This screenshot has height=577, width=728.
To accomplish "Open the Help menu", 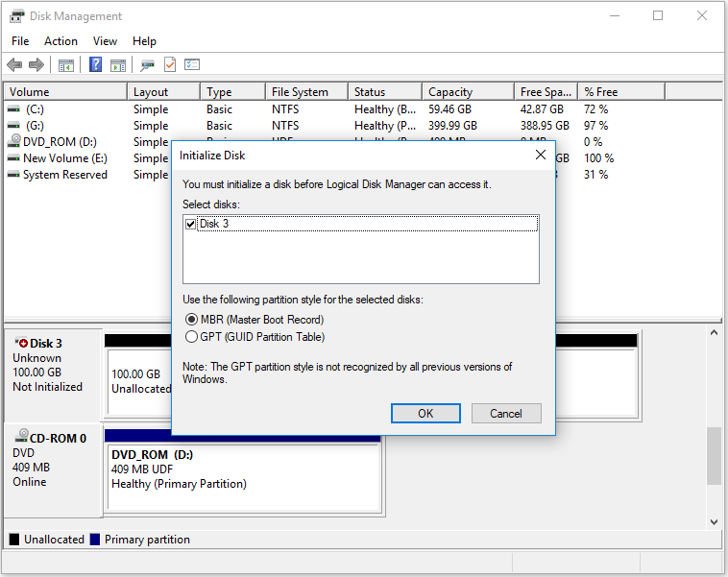I will click(144, 41).
